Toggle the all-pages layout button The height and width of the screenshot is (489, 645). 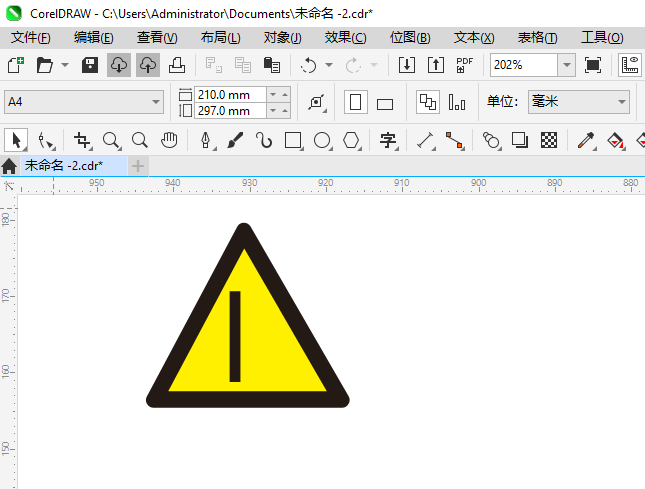[x=428, y=102]
